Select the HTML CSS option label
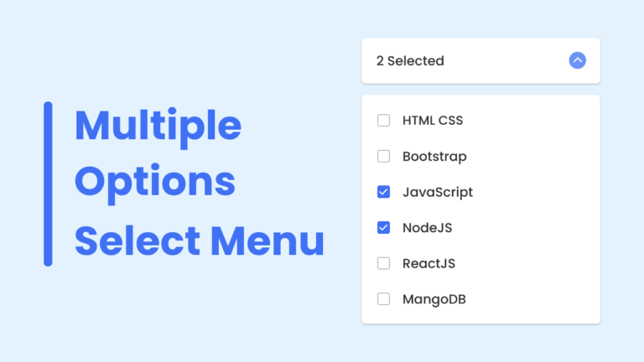Screen dimensions: 644x362 pyautogui.click(x=433, y=121)
